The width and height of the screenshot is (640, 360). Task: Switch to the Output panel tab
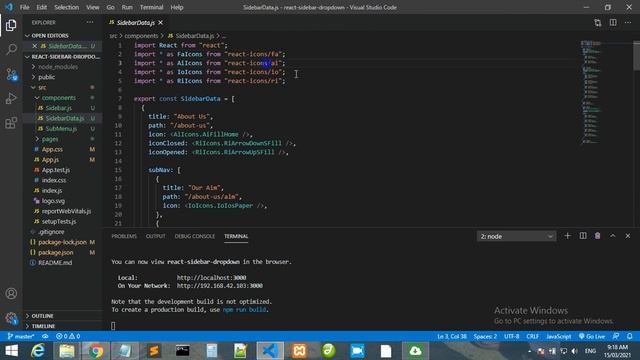(156, 236)
